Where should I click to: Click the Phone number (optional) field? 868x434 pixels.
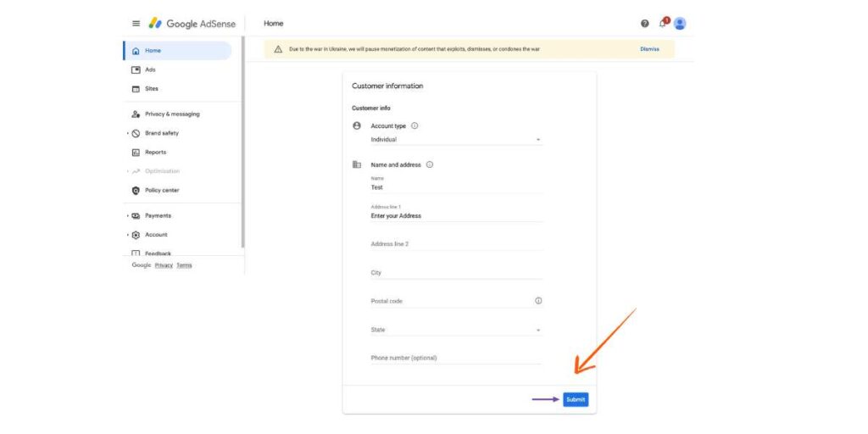(456, 359)
